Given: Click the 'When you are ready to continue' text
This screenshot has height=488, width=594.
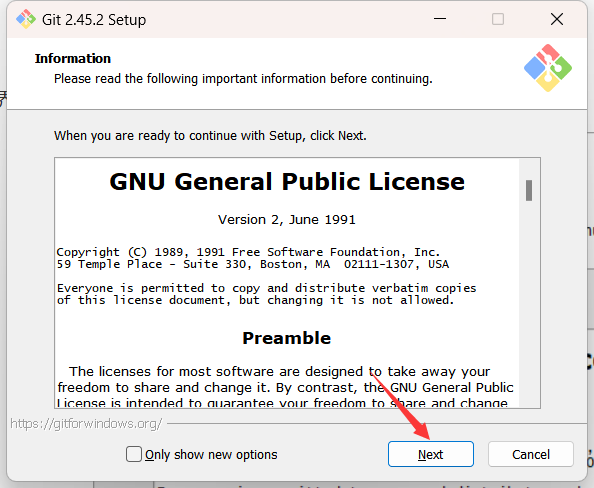Looking at the screenshot, I should coord(210,136).
